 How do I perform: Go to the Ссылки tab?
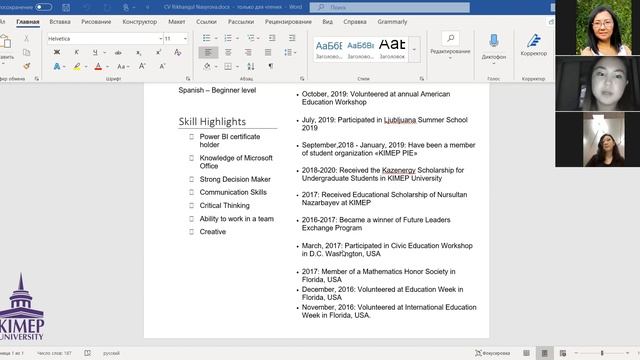(x=207, y=22)
